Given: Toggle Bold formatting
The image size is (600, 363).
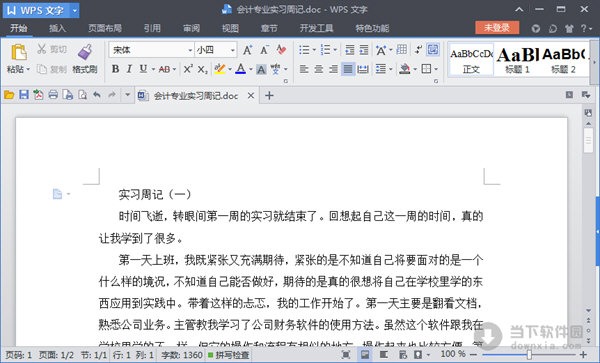Looking at the screenshot, I should (x=115, y=69).
